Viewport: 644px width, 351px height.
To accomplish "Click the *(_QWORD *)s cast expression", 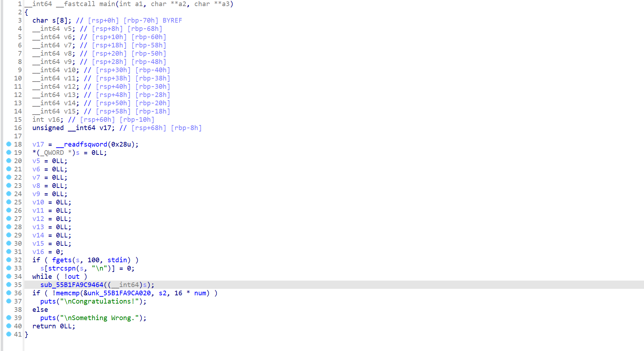I will (56, 153).
